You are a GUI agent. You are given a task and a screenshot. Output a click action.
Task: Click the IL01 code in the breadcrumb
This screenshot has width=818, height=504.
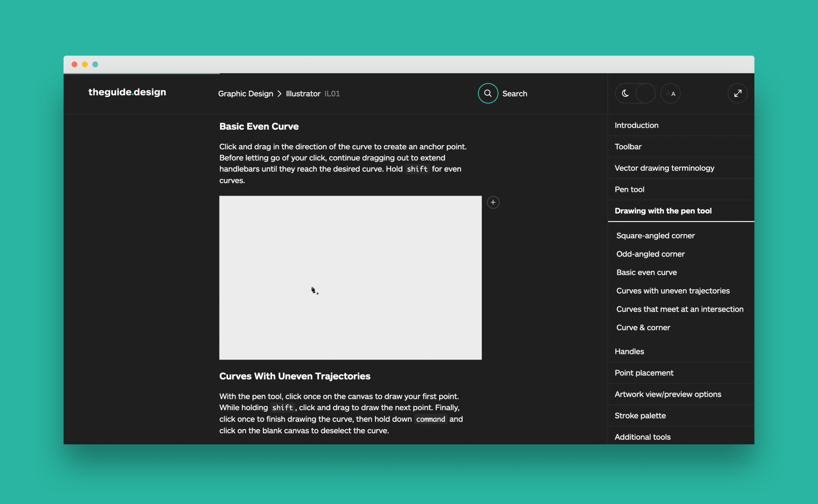[332, 94]
